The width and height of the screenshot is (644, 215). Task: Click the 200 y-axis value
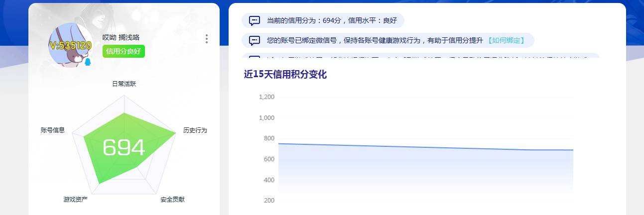(269, 201)
